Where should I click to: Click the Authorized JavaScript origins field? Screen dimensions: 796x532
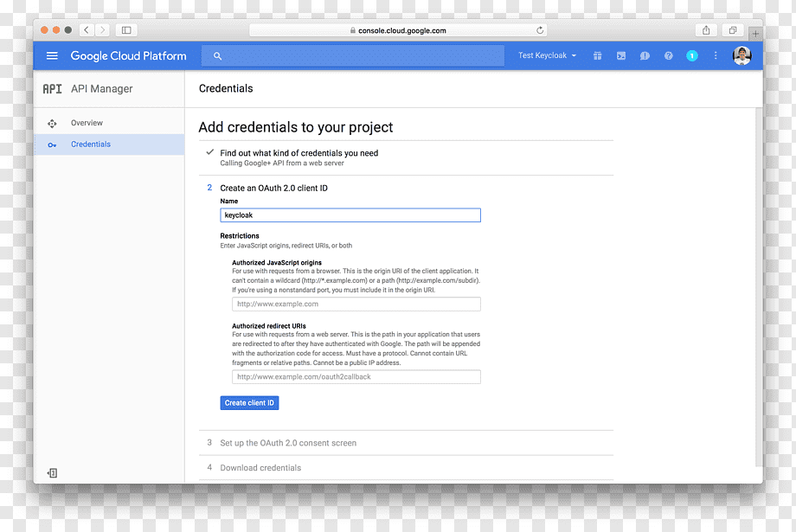(356, 304)
